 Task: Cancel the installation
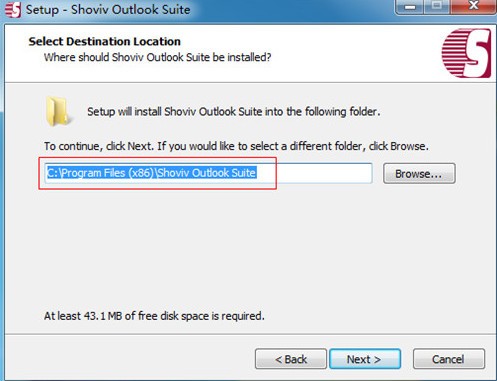[449, 359]
